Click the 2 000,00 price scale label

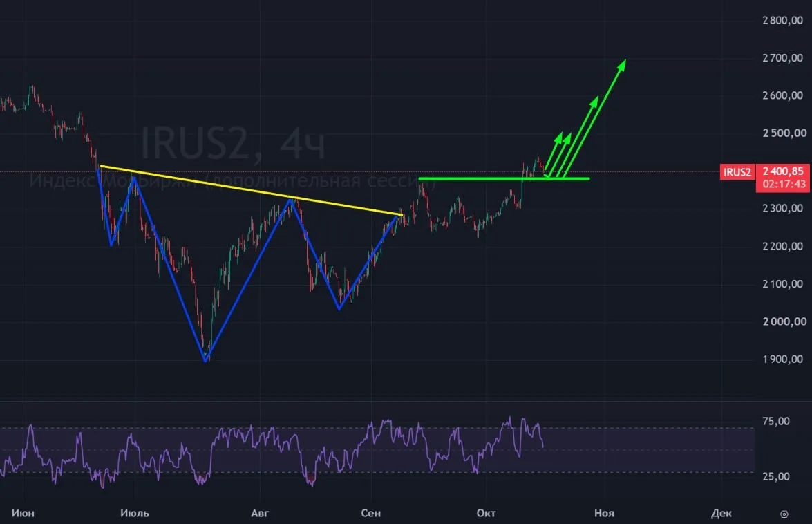click(x=784, y=321)
